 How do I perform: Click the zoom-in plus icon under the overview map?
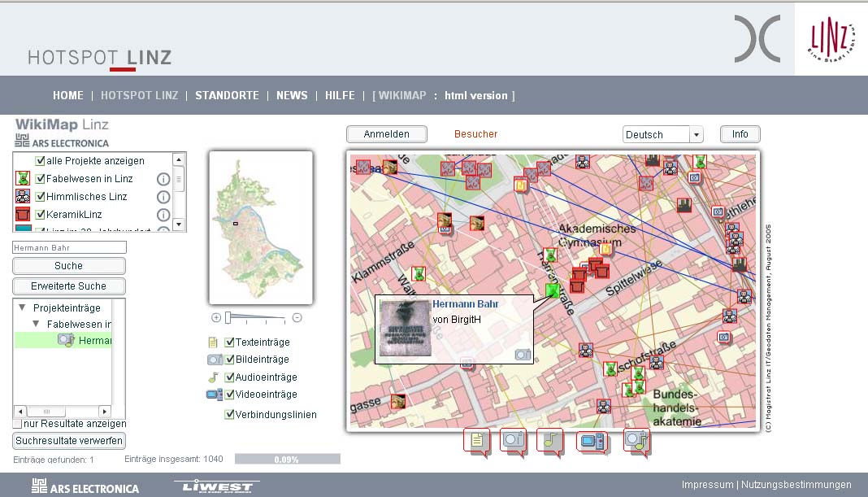[x=216, y=318]
